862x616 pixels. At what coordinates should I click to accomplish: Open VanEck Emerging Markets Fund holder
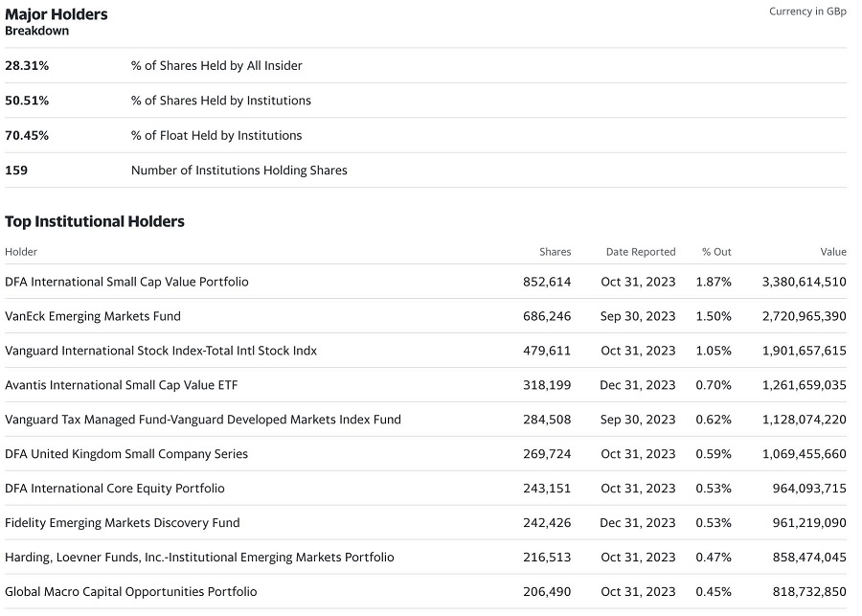click(x=92, y=316)
